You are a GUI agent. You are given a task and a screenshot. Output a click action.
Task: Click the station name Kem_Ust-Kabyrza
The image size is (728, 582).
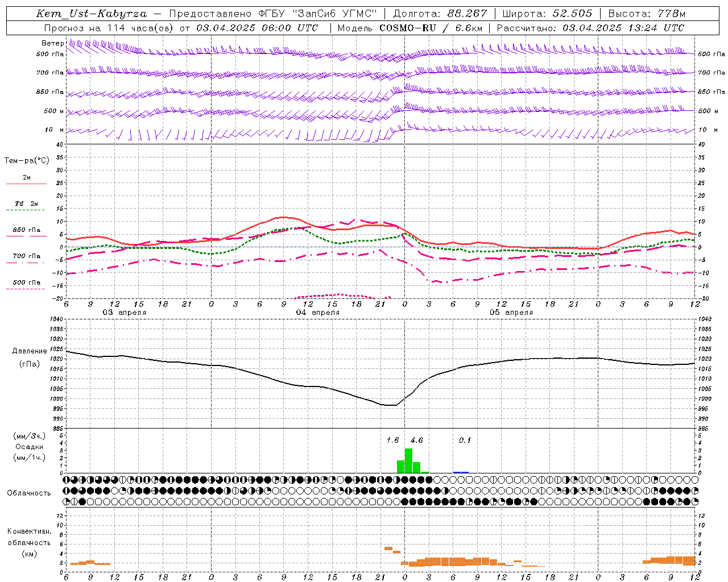coord(92,14)
